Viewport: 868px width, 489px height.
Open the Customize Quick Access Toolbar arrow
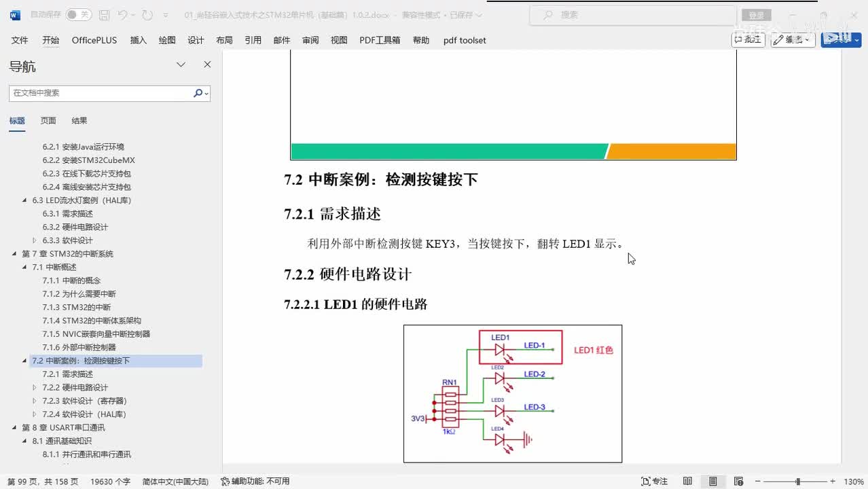tap(166, 15)
